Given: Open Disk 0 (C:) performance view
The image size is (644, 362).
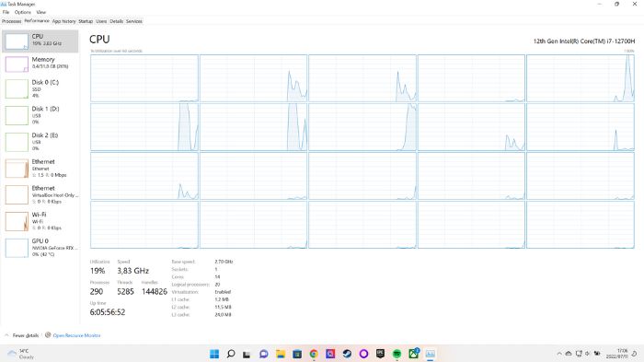Looking at the screenshot, I should (40, 88).
